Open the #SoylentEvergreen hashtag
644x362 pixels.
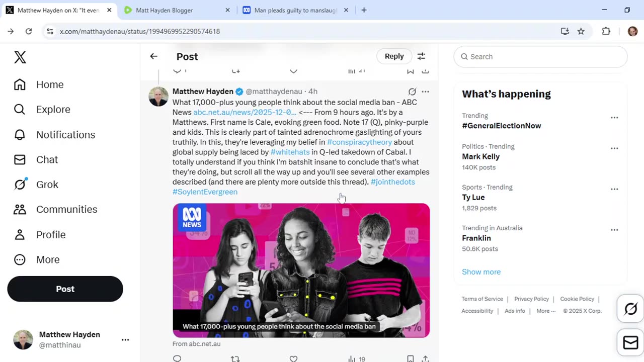pos(205,192)
